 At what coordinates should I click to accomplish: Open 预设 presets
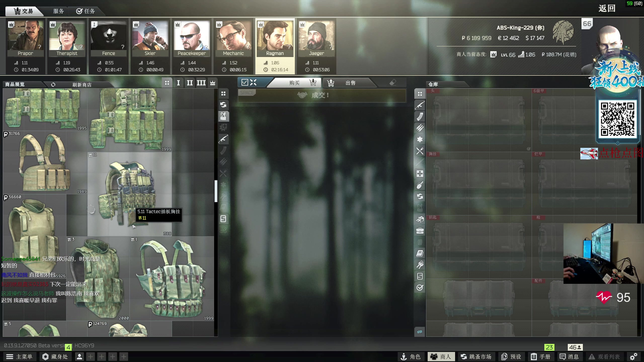(511, 356)
